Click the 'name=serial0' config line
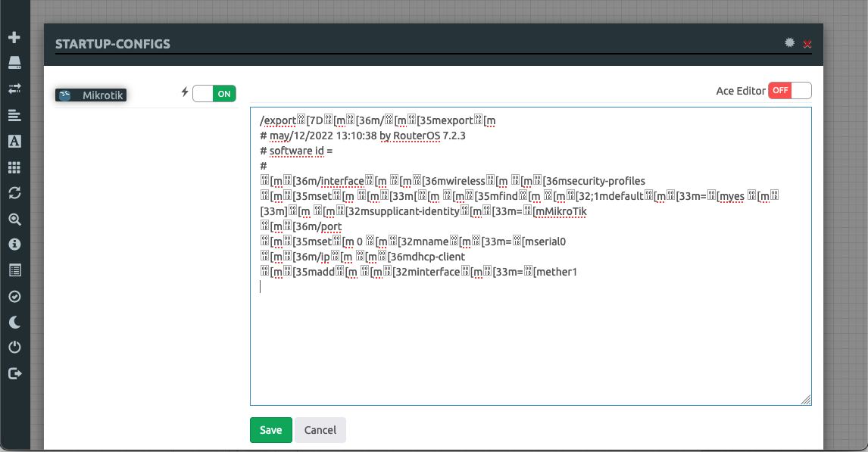 click(x=413, y=242)
